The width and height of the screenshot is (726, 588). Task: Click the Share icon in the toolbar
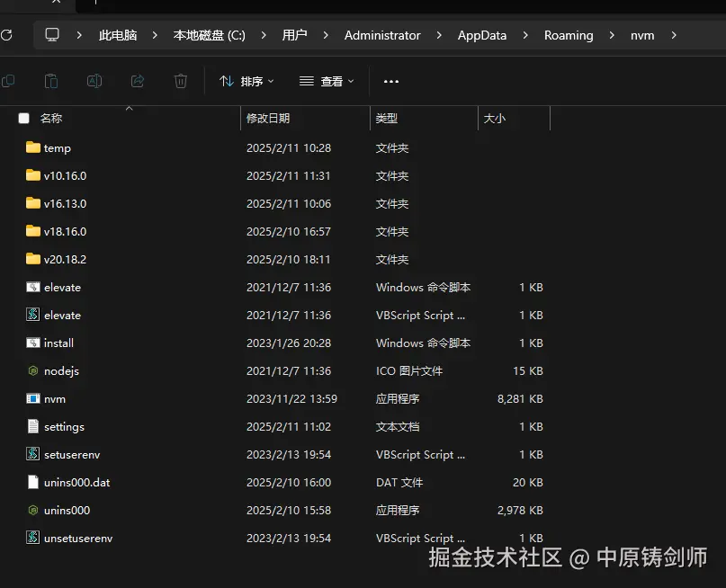tap(137, 81)
